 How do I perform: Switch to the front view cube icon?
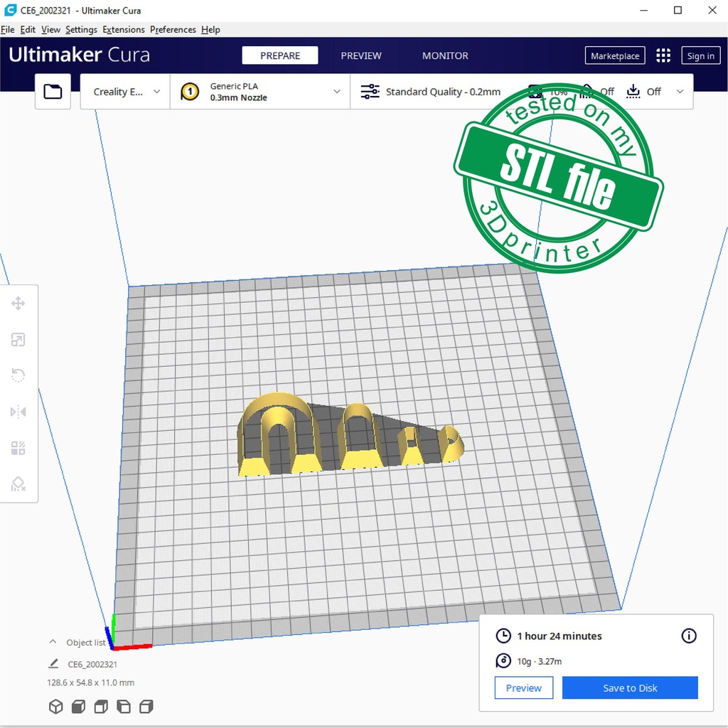(78, 707)
